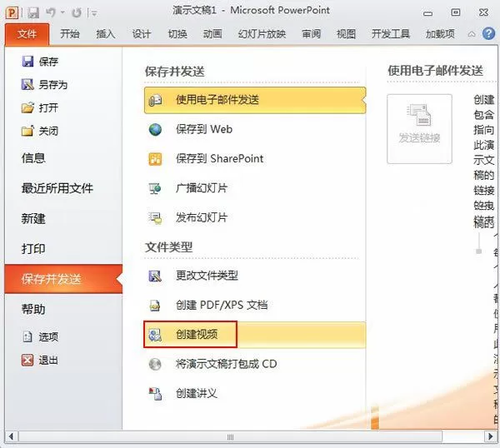Collapse the ribbon with the caret icon
Image resolution: width=500 pixels, height=448 pixels.
(472, 34)
